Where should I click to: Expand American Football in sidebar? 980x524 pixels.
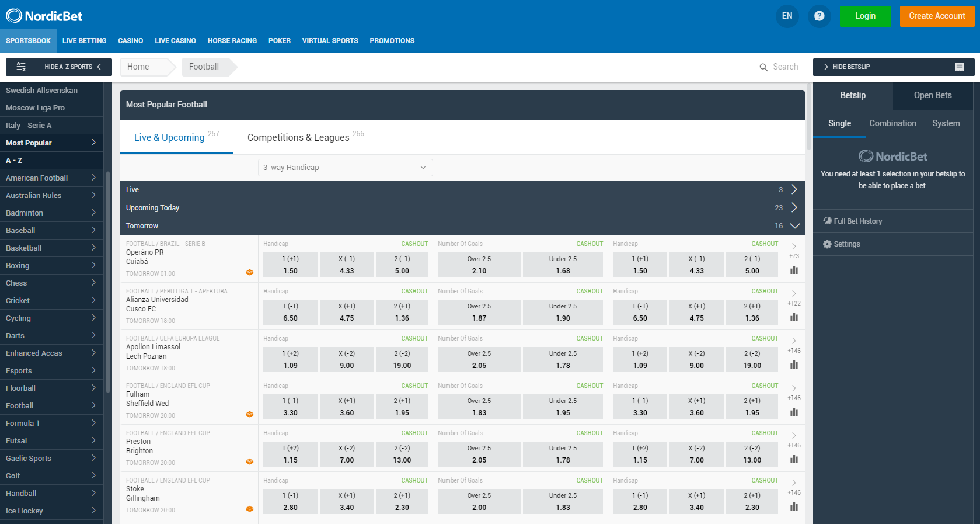[51, 178]
